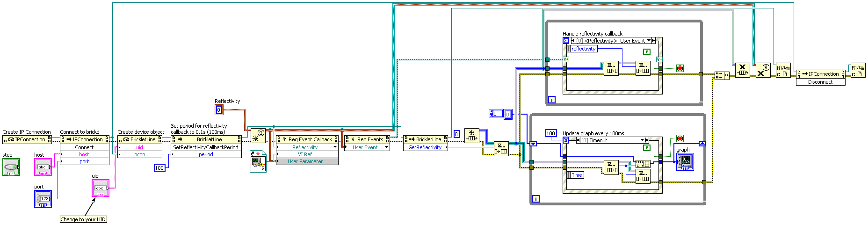Image resolution: width=868 pixels, height=225 pixels.
Task: Toggle the False constant in Timeout case
Action: (647, 148)
